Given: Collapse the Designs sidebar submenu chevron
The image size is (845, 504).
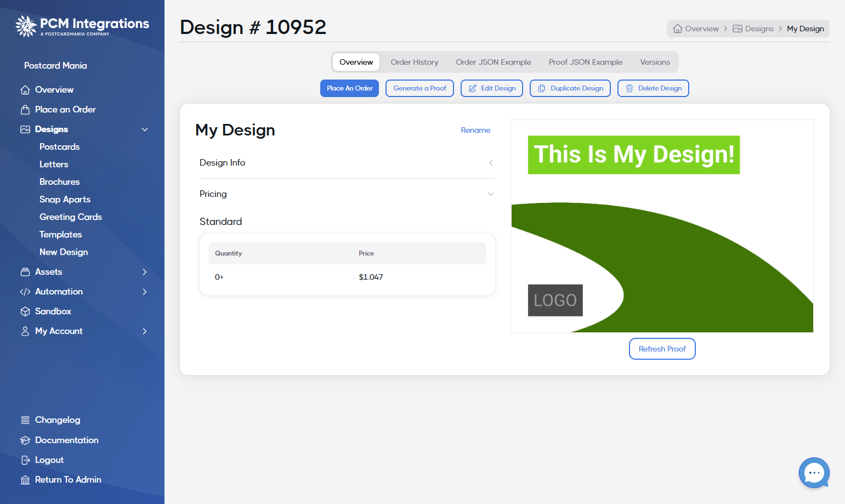Looking at the screenshot, I should [x=145, y=129].
